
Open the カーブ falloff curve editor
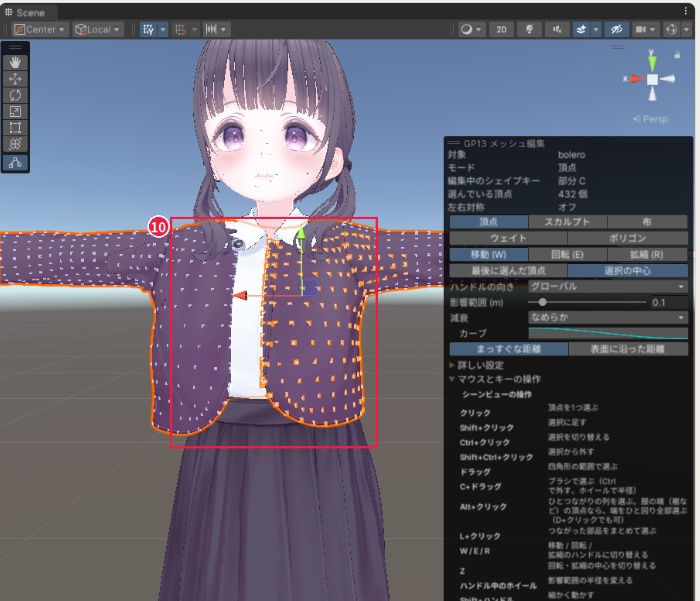point(608,334)
